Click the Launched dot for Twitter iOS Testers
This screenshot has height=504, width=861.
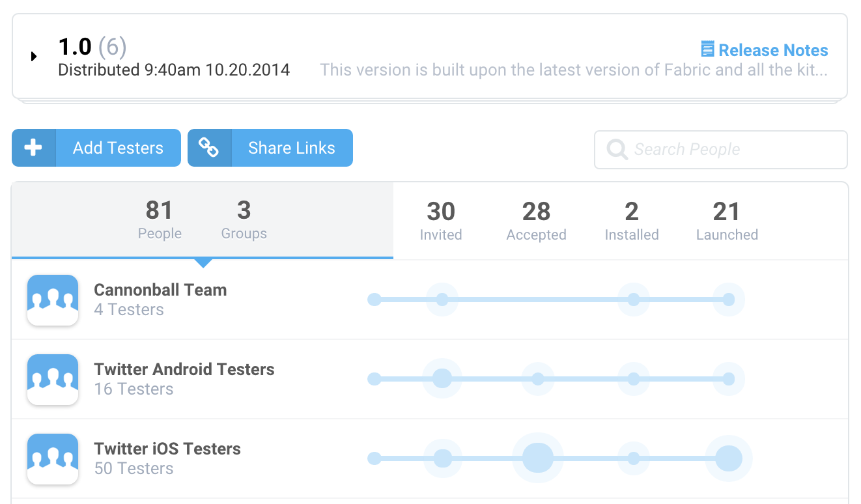click(729, 458)
